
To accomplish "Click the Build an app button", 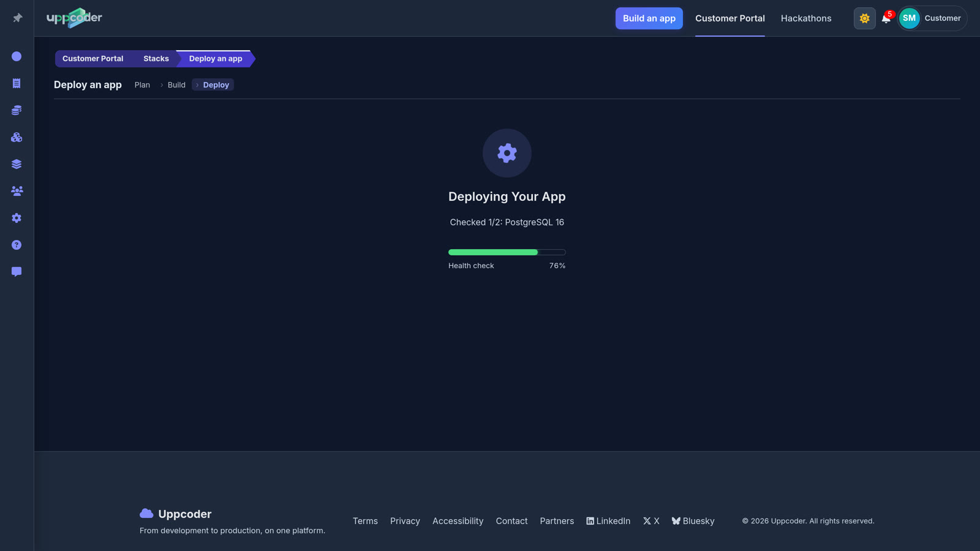I will [649, 18].
